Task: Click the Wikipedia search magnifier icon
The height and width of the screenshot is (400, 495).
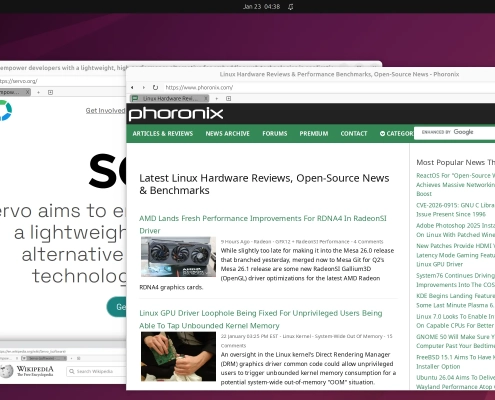Action: tap(71, 371)
